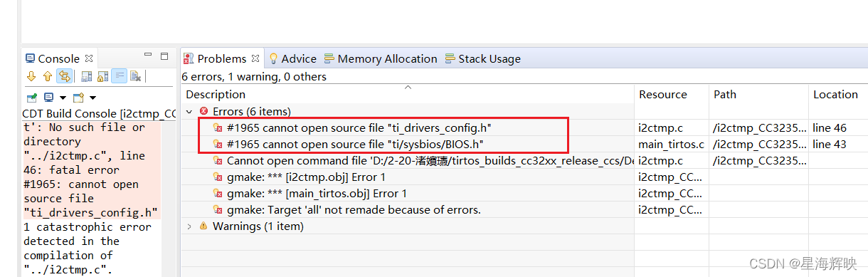This screenshot has width=868, height=277.
Task: Expand the Warnings (1 item) group
Action: (x=189, y=226)
